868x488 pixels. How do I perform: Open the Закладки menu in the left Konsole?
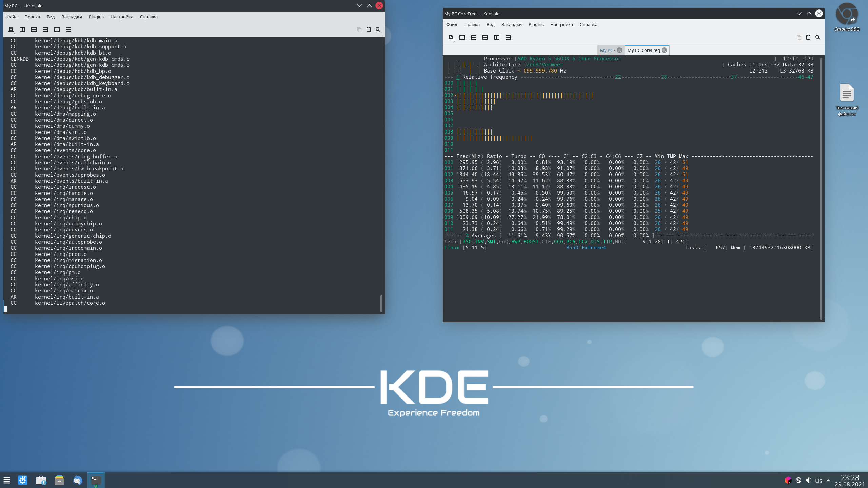(x=72, y=17)
